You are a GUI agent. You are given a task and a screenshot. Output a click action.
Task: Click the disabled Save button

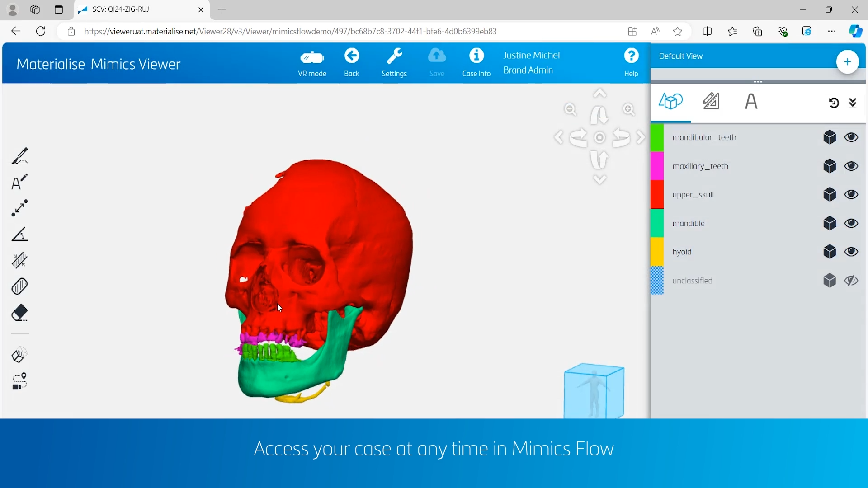coord(437,63)
